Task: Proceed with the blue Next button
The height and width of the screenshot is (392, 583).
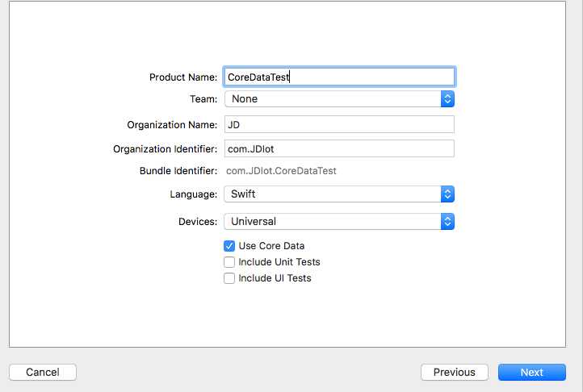Action: click(531, 372)
